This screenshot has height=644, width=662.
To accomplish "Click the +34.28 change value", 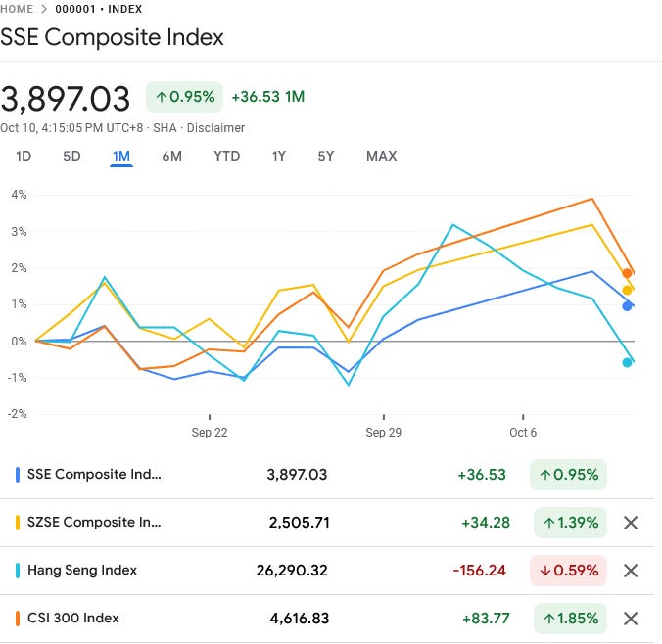I will pos(486,523).
